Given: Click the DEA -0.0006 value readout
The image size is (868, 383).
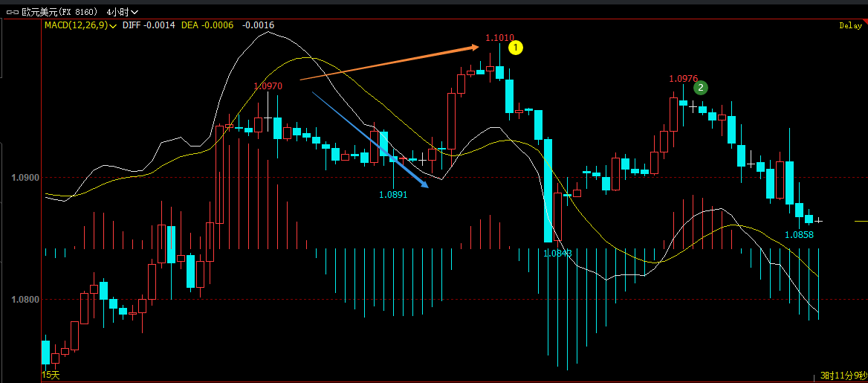Looking at the screenshot, I should tap(207, 25).
